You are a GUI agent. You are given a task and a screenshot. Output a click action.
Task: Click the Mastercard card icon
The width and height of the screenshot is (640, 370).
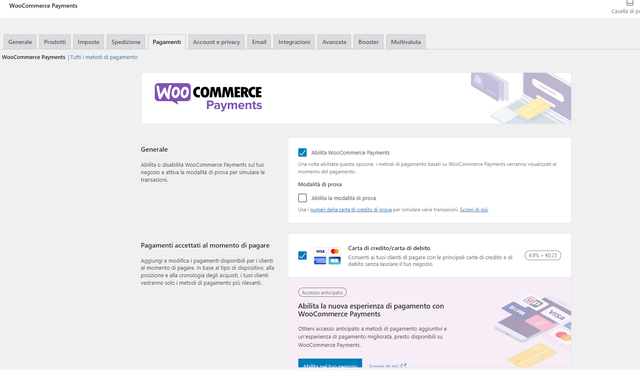(335, 251)
